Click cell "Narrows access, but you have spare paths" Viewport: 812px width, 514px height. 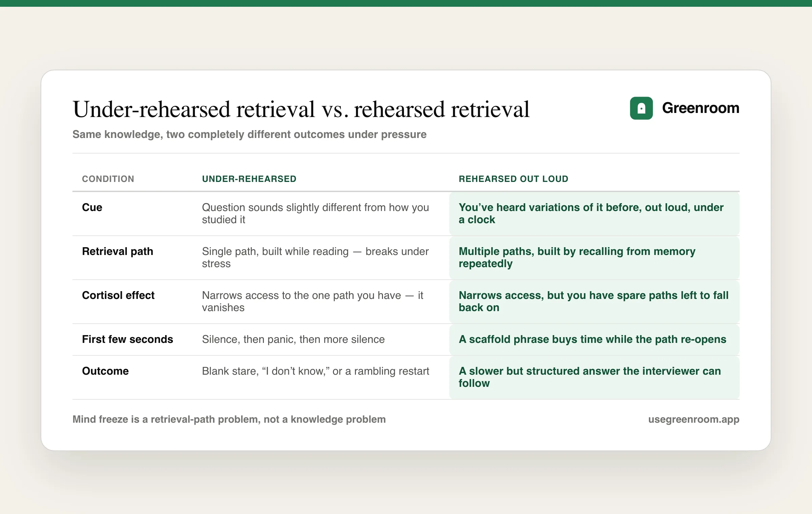coord(594,302)
